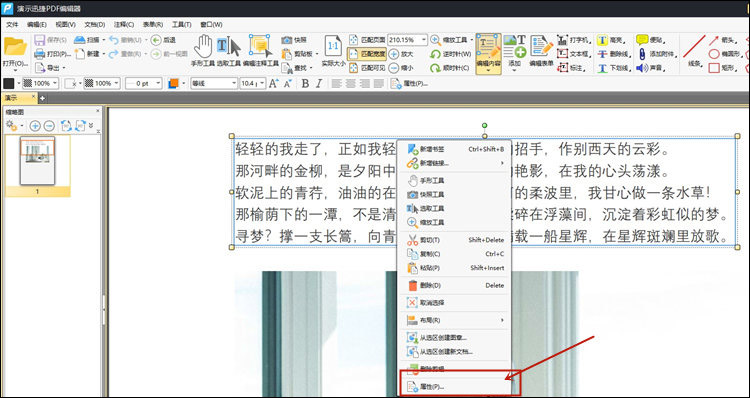Zoom in thumbnails with plus icon
750x398 pixels.
[x=35, y=126]
